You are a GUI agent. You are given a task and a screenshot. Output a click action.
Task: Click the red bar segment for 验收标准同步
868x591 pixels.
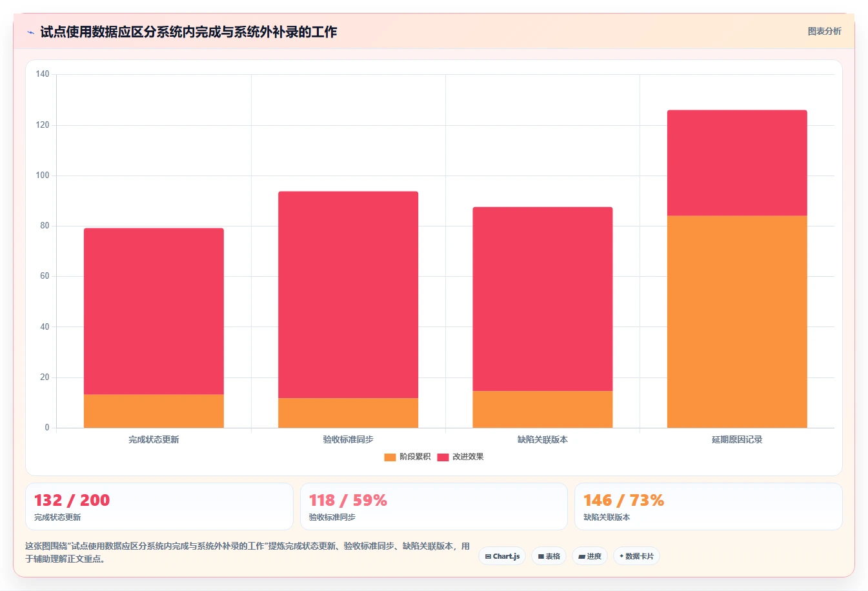click(348, 295)
